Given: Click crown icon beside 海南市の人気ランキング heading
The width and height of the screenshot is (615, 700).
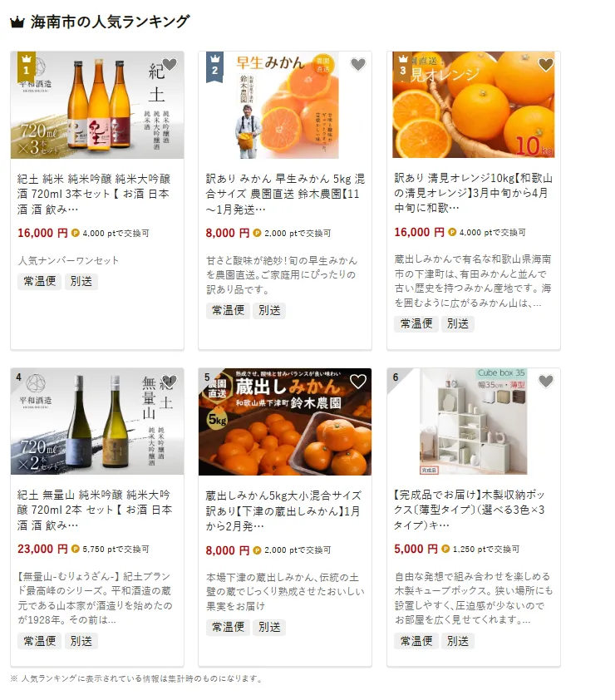Looking at the screenshot, I should point(17,22).
